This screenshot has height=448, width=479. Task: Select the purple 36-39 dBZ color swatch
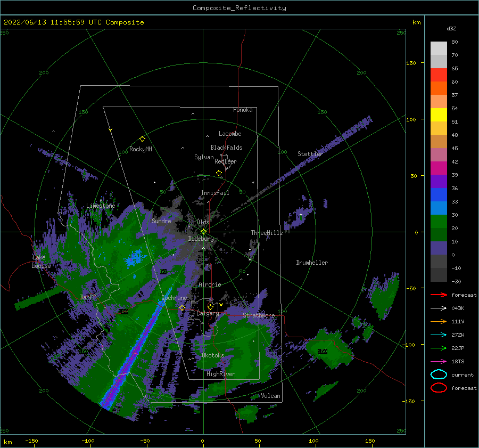click(x=439, y=181)
